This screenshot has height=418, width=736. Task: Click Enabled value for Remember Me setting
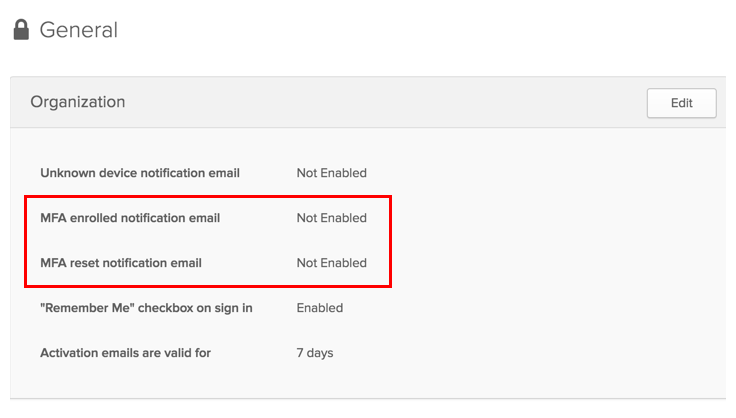(320, 308)
